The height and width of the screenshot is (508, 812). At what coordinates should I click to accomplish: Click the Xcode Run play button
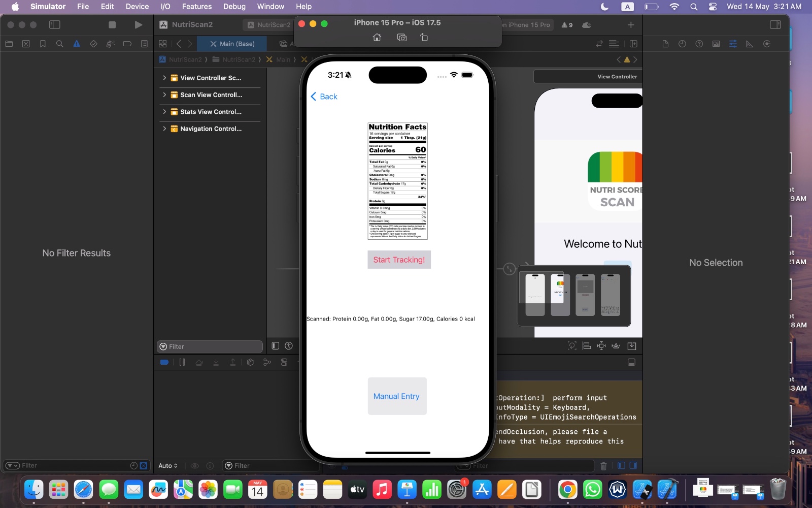(x=138, y=24)
